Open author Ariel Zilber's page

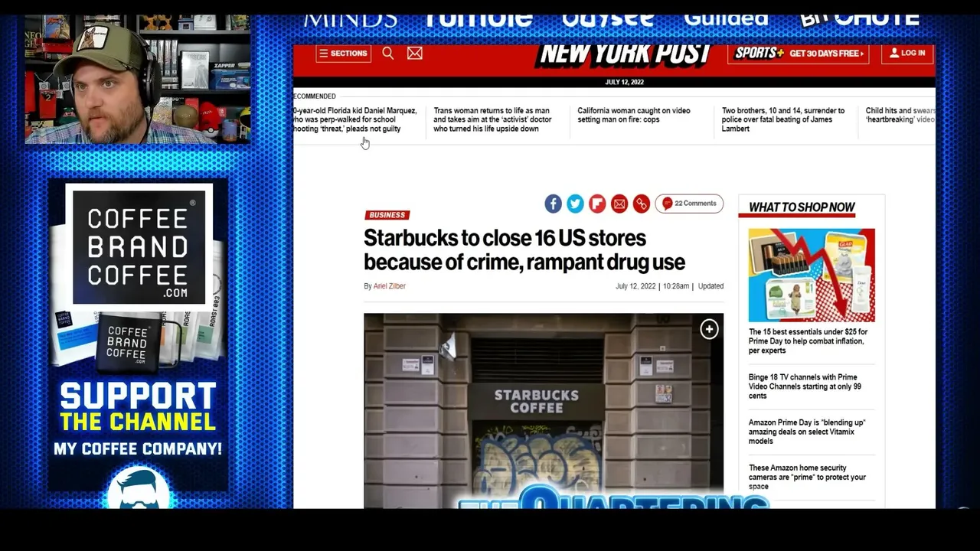pyautogui.click(x=390, y=286)
